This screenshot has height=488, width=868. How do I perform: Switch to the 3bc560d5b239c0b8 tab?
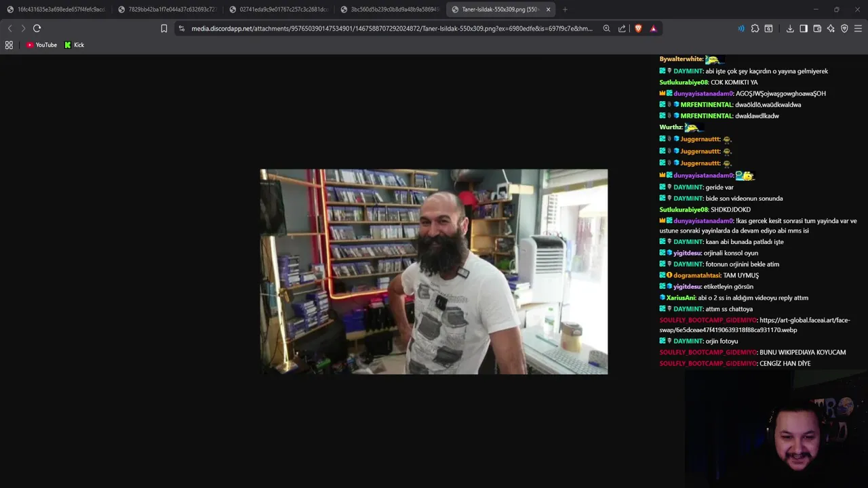(389, 9)
